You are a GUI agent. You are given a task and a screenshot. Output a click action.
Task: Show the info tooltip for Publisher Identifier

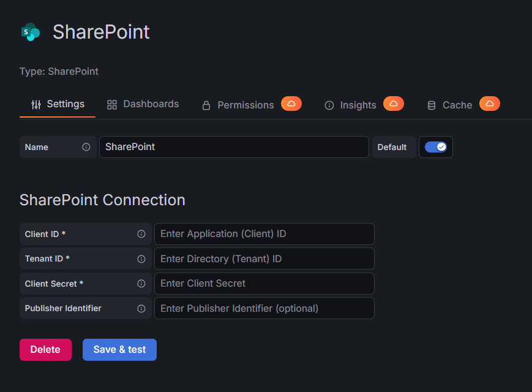(x=141, y=309)
